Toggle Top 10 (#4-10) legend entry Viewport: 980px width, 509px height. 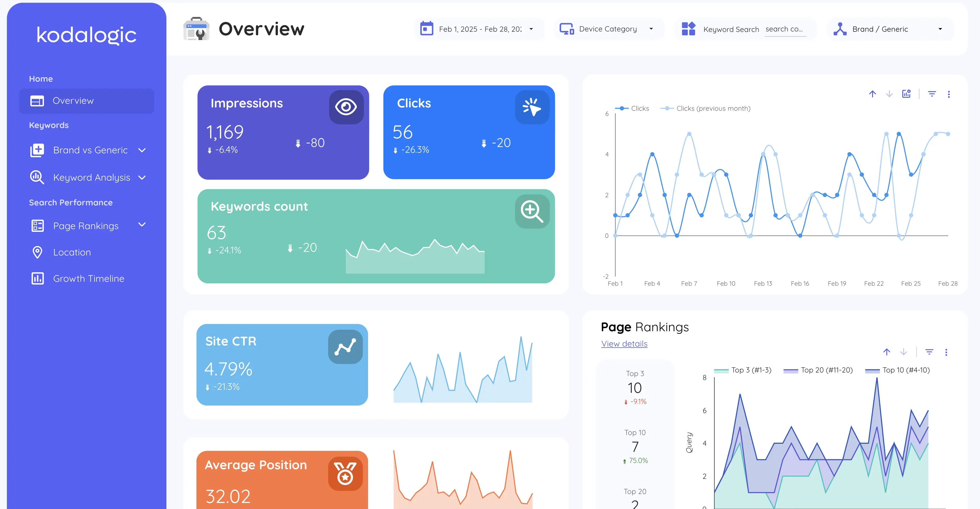point(898,370)
